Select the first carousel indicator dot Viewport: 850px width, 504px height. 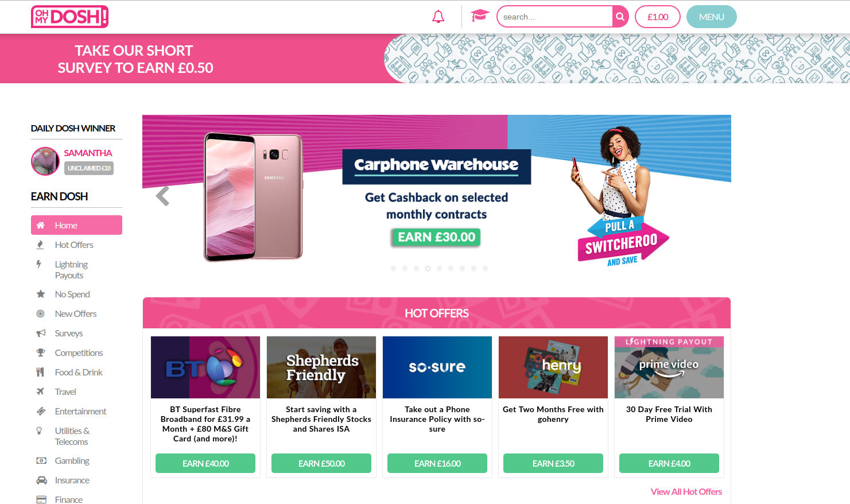(393, 268)
